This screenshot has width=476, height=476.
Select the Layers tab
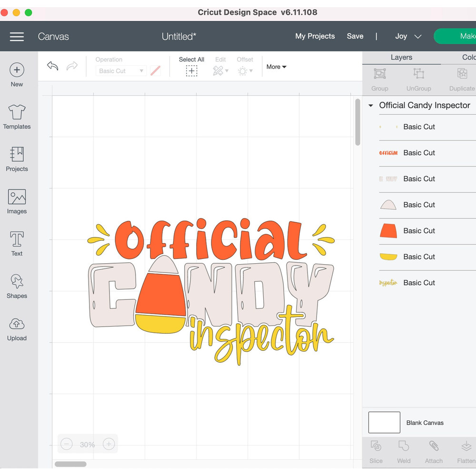[x=401, y=57]
